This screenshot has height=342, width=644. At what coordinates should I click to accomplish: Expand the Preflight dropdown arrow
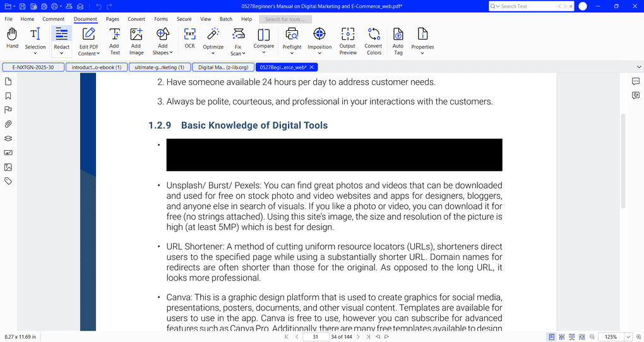(292, 54)
